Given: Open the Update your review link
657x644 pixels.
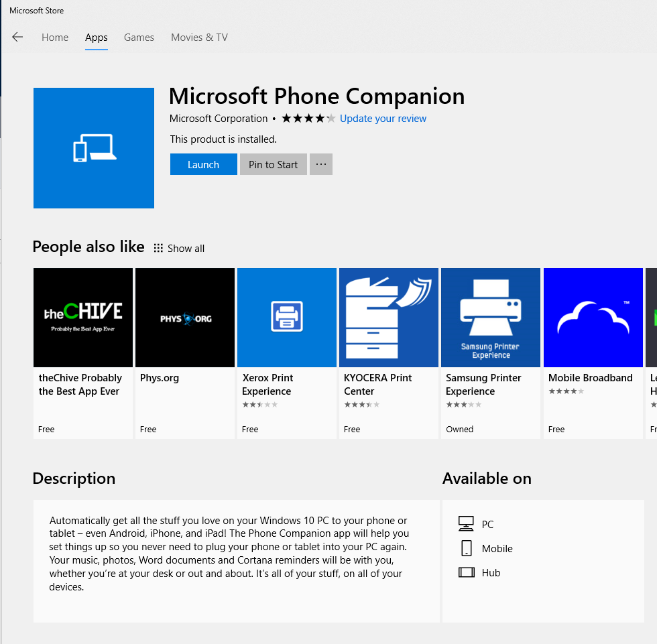Looking at the screenshot, I should pos(383,119).
